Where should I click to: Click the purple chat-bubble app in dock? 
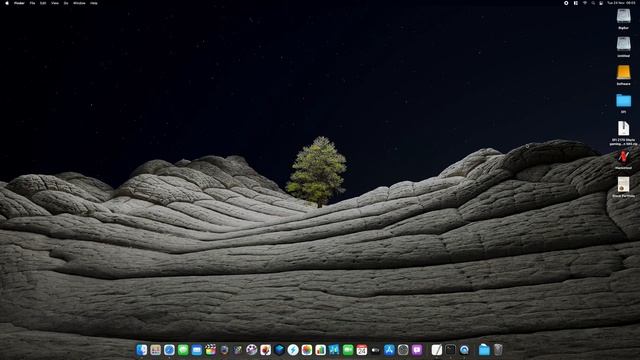coord(417,350)
